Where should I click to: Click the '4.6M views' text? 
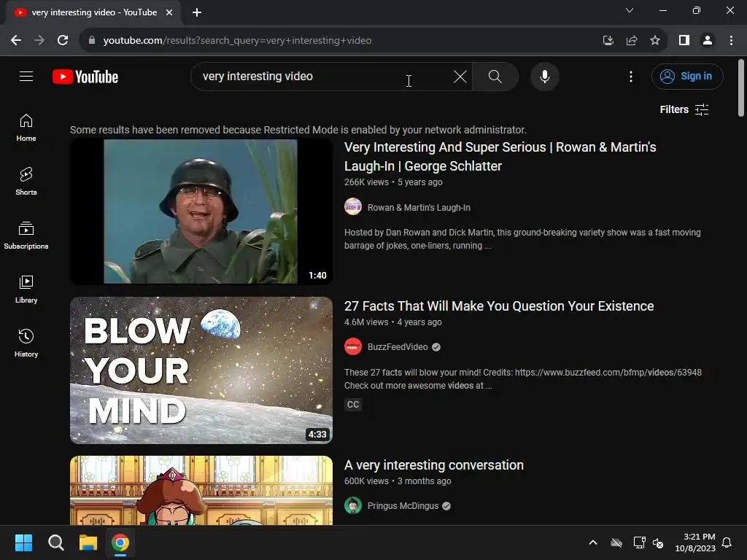366,322
